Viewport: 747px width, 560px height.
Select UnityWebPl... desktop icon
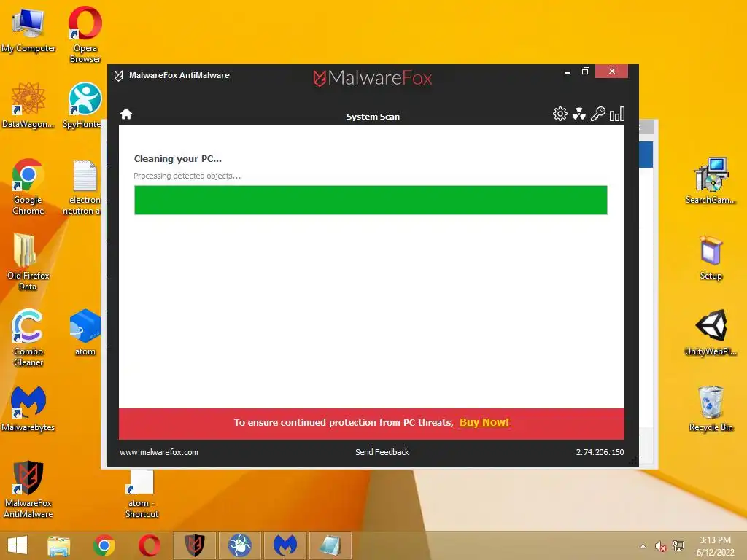tap(711, 332)
